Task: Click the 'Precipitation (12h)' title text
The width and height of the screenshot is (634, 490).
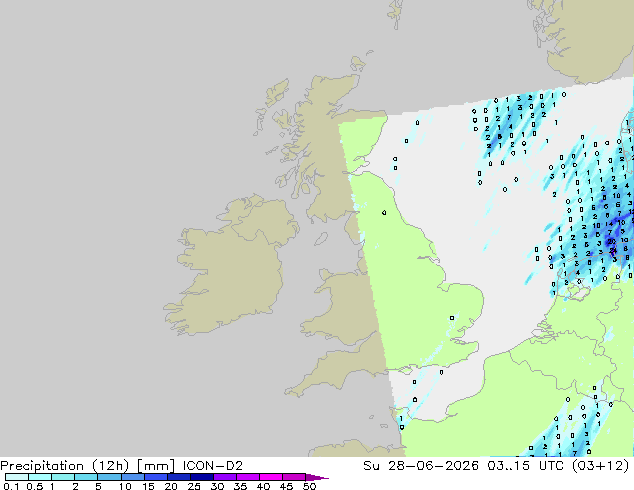Action: pos(65,466)
